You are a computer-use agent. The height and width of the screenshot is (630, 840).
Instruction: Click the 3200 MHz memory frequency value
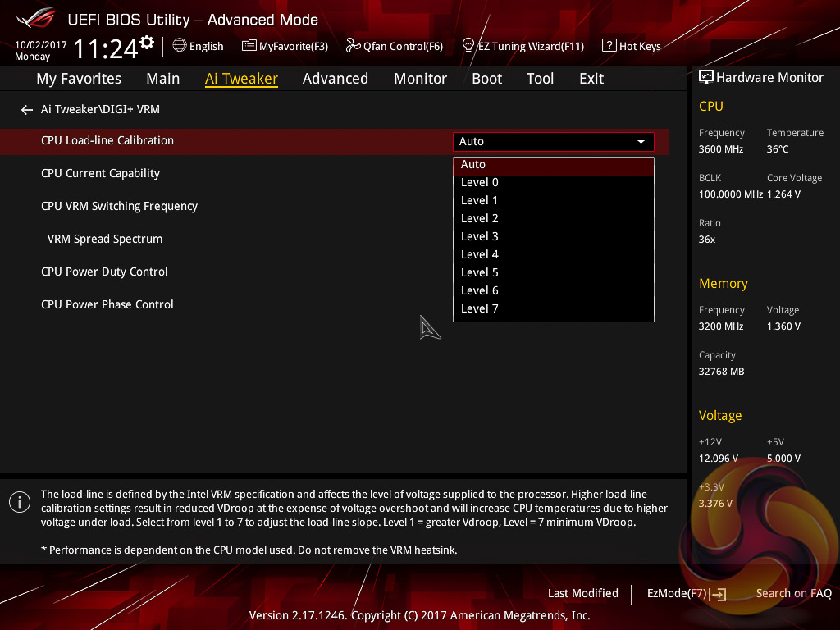pos(721,326)
